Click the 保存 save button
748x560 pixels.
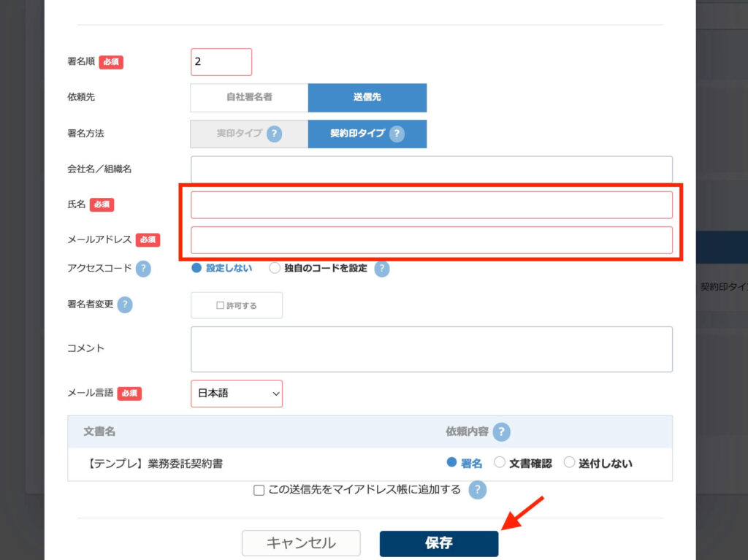click(438, 543)
